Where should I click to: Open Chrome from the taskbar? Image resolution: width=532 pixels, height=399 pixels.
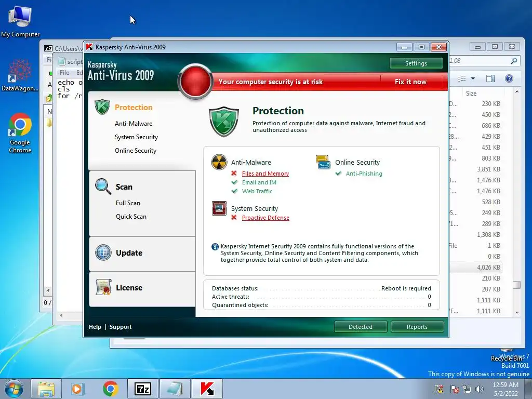pos(110,389)
